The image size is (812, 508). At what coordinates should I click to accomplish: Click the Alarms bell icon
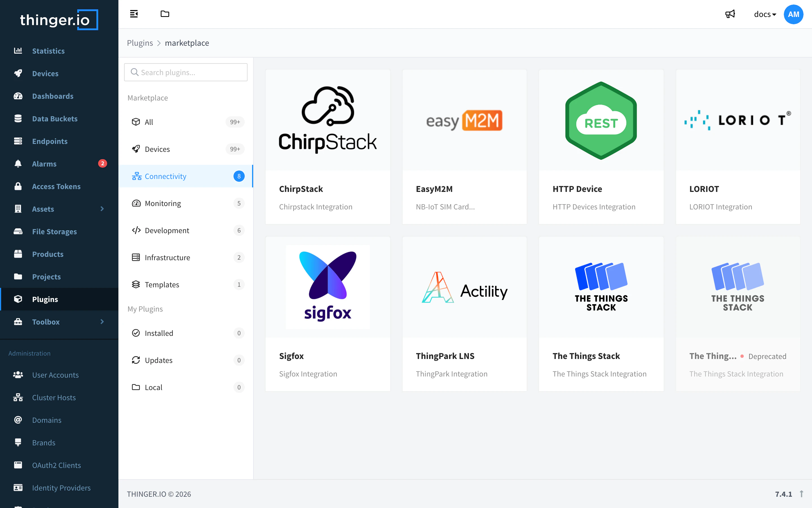[x=18, y=164]
